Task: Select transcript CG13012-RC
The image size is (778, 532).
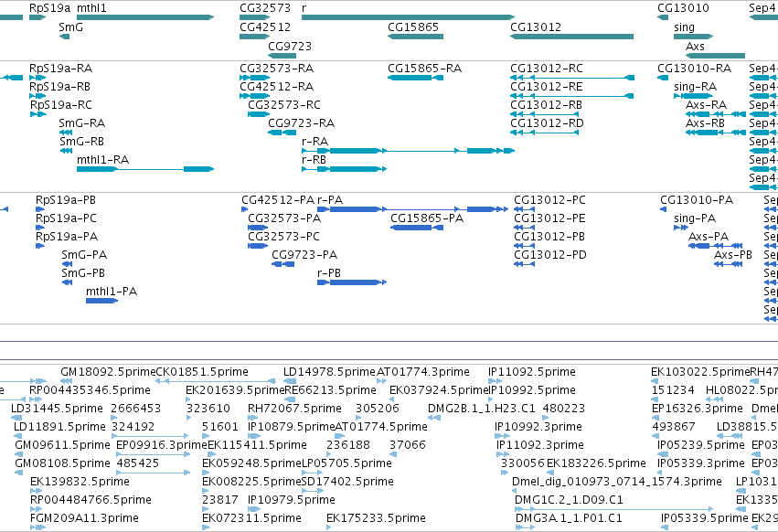Action: point(571,78)
